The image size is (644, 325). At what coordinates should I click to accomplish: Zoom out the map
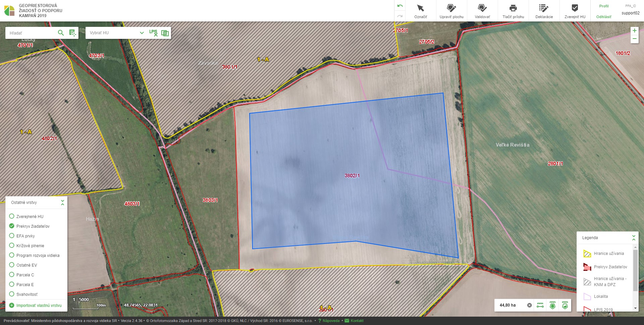click(x=634, y=39)
